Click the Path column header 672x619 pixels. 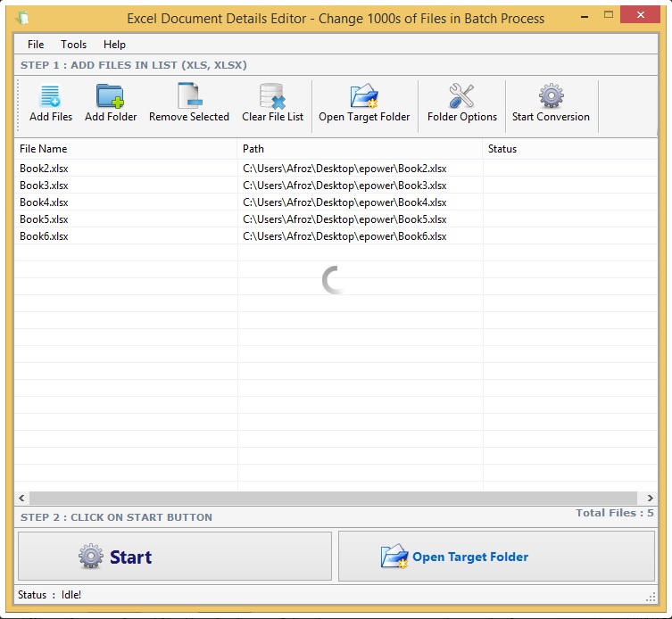coord(360,149)
